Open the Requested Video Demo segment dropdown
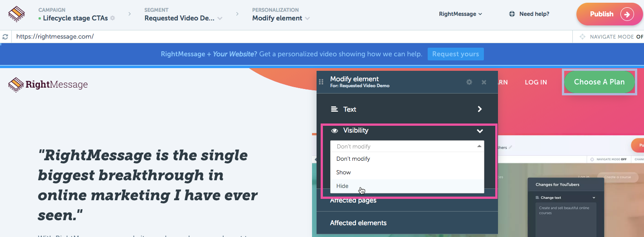 point(183,18)
